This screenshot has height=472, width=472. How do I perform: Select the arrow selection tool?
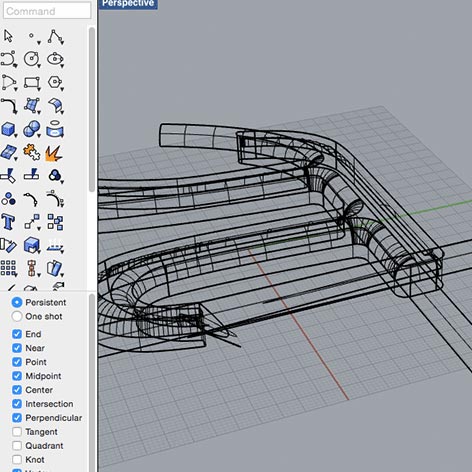(x=8, y=36)
